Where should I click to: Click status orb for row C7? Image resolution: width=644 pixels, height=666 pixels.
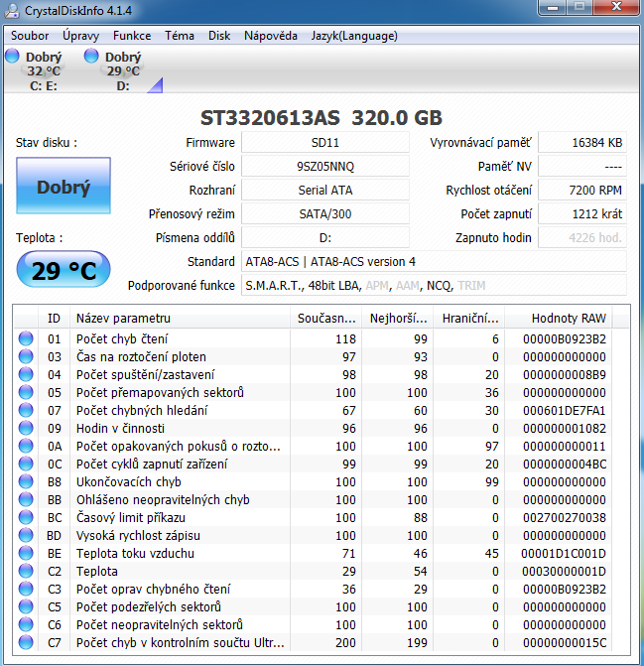tap(26, 642)
